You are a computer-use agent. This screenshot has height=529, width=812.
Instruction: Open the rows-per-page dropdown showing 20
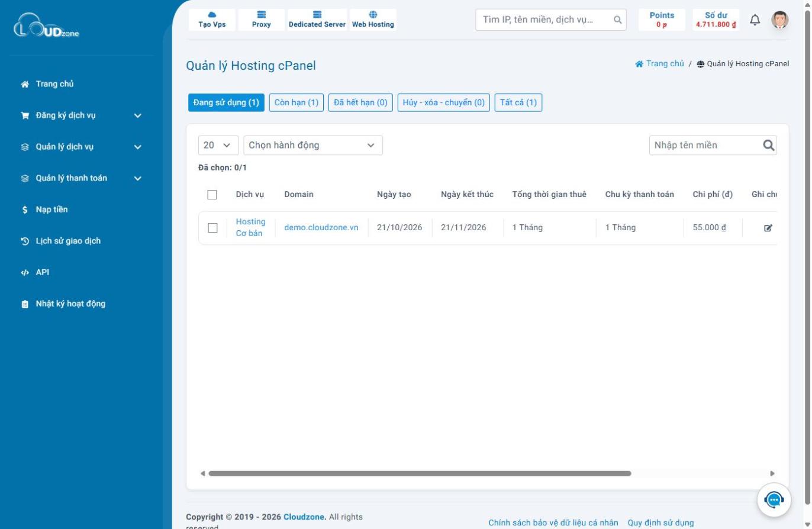(218, 146)
